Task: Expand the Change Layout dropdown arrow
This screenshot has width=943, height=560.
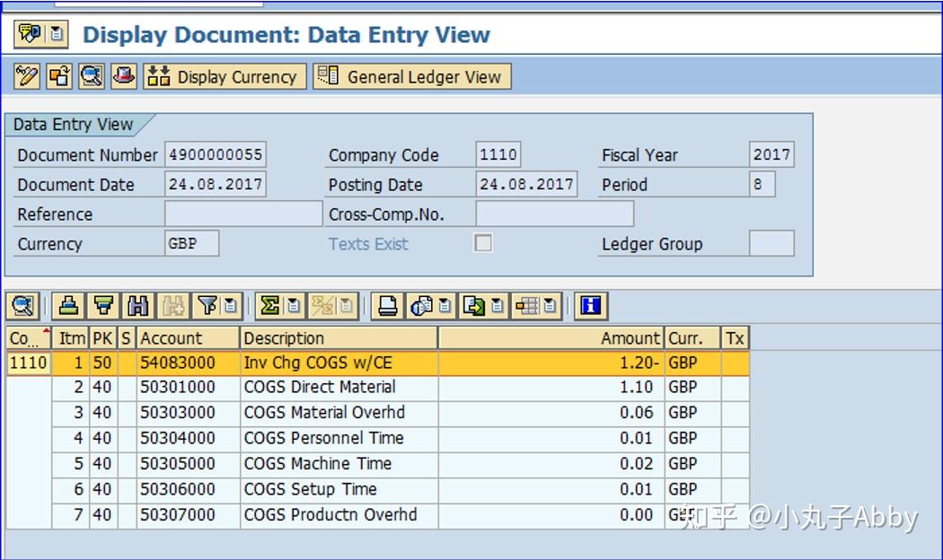Action: coord(550,306)
